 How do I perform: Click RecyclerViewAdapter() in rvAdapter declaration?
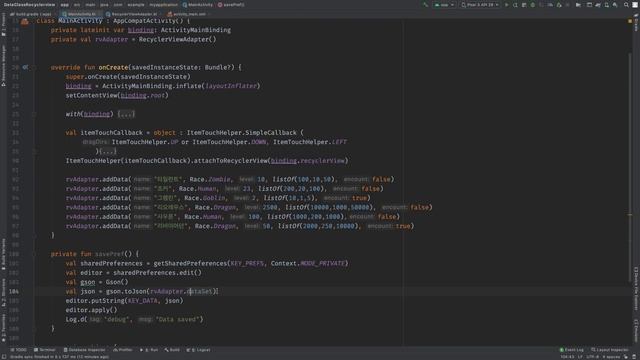178,40
